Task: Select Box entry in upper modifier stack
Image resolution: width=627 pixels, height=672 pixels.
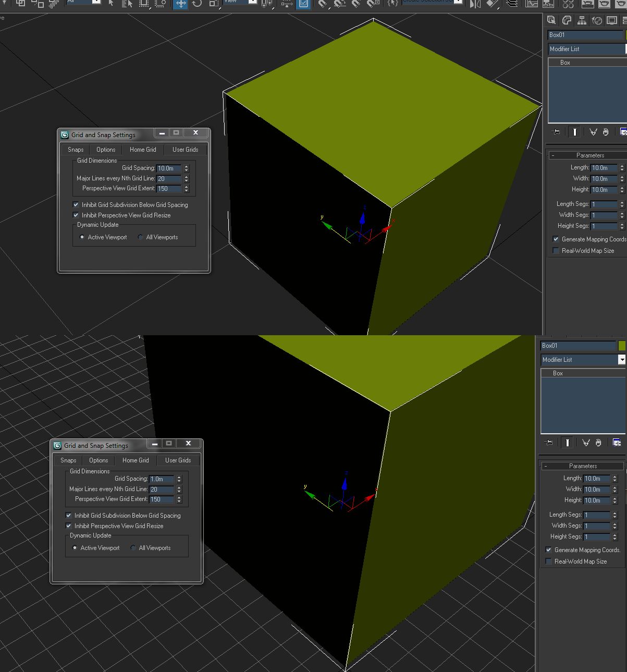Action: pos(565,63)
